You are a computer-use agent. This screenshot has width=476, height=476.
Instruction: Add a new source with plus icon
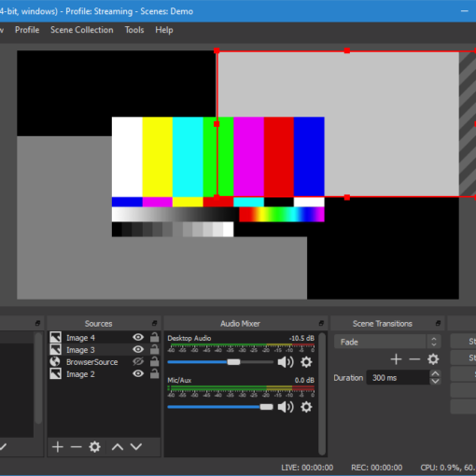click(58, 447)
